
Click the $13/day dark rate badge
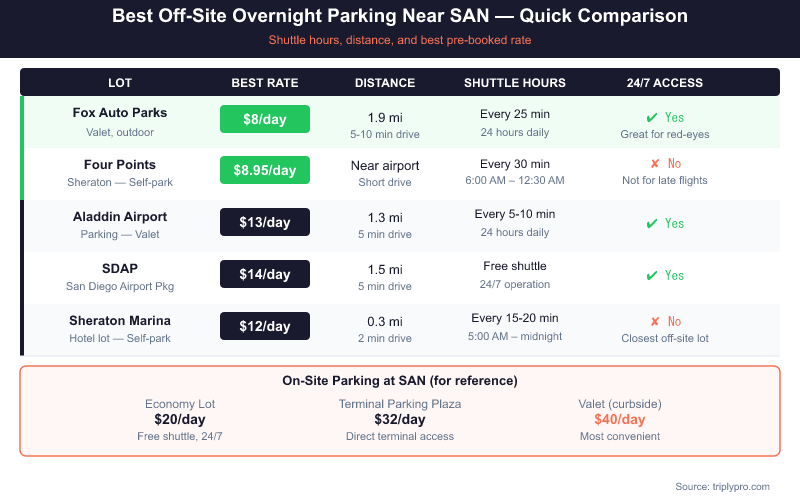(x=265, y=223)
